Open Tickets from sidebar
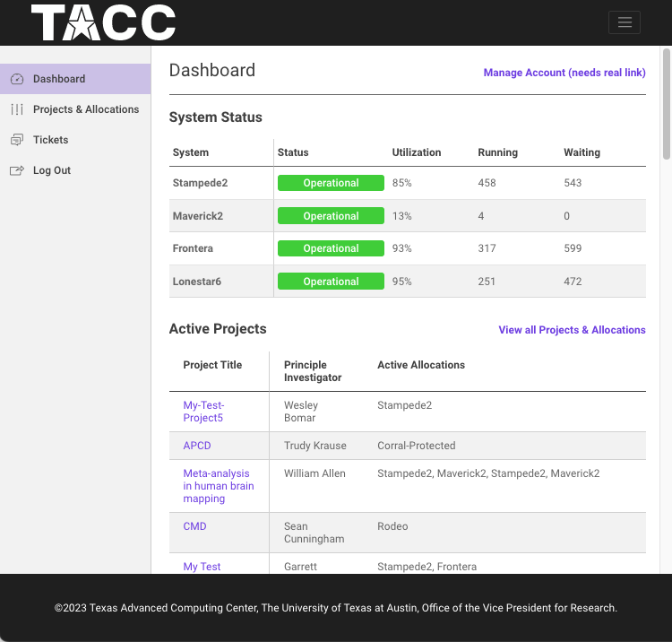The height and width of the screenshot is (642, 672). click(75, 140)
